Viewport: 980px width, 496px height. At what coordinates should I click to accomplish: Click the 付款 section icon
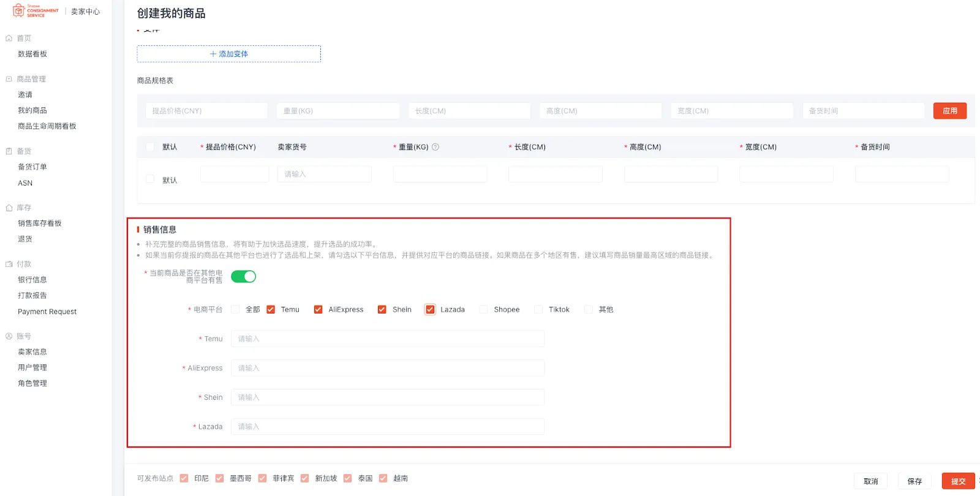[x=9, y=264]
